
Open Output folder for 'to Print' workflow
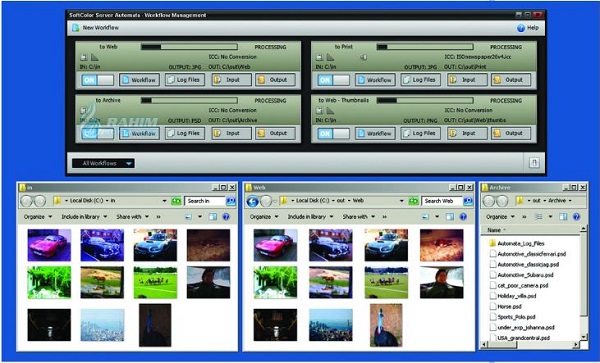point(511,80)
